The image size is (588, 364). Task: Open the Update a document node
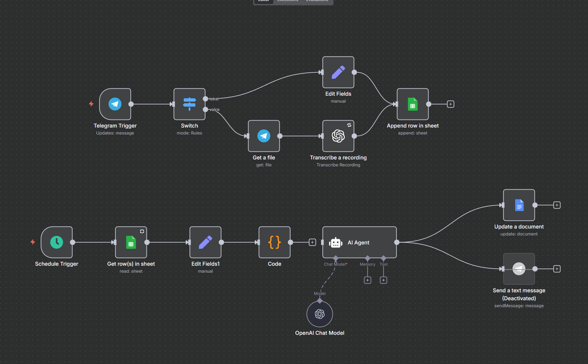[519, 205]
